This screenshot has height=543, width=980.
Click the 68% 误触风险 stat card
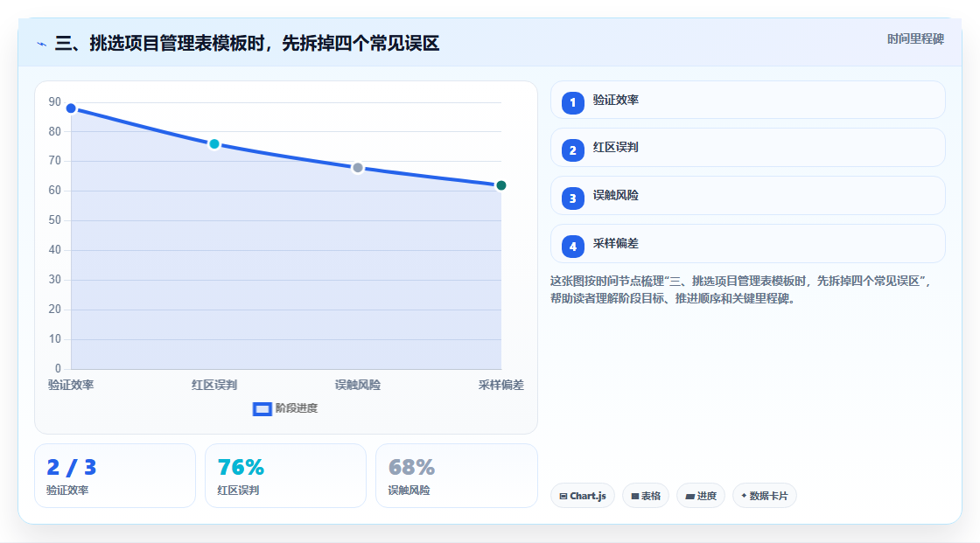click(x=456, y=476)
